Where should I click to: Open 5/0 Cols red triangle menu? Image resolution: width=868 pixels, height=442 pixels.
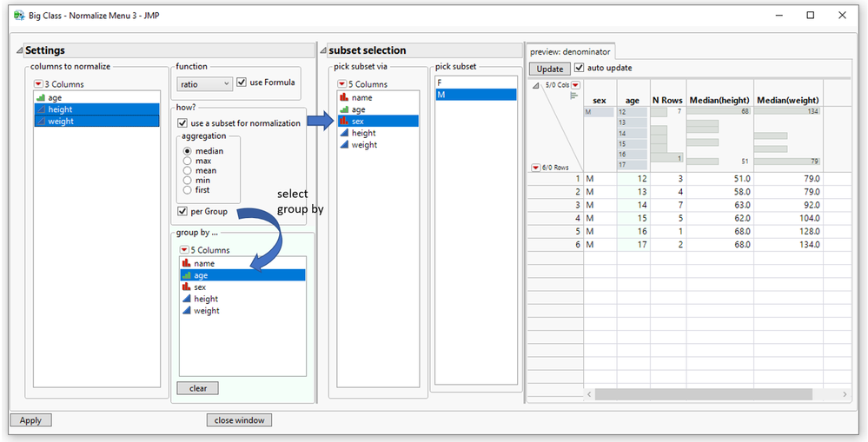tap(576, 84)
